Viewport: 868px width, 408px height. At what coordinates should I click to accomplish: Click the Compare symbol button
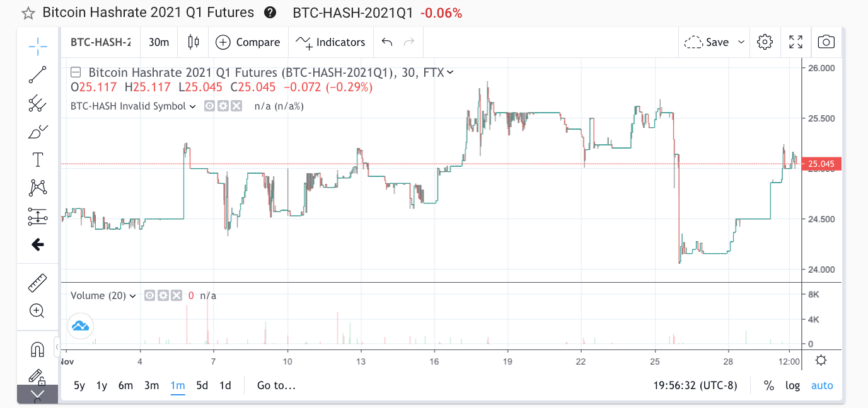coord(248,42)
